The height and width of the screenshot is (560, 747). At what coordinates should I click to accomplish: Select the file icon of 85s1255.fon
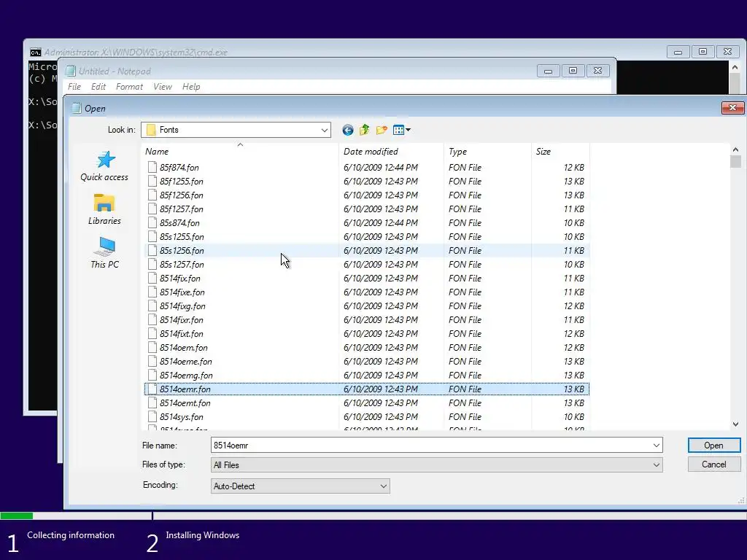coord(152,236)
